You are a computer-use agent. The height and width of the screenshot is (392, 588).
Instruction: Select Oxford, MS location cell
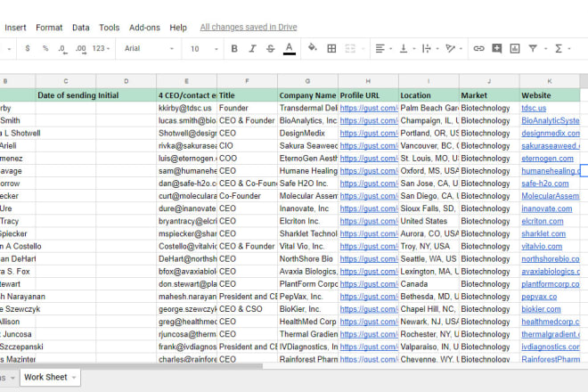(x=429, y=171)
